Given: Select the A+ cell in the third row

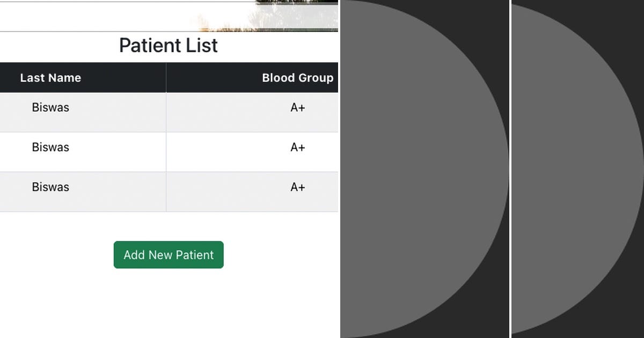Looking at the screenshot, I should [x=298, y=187].
